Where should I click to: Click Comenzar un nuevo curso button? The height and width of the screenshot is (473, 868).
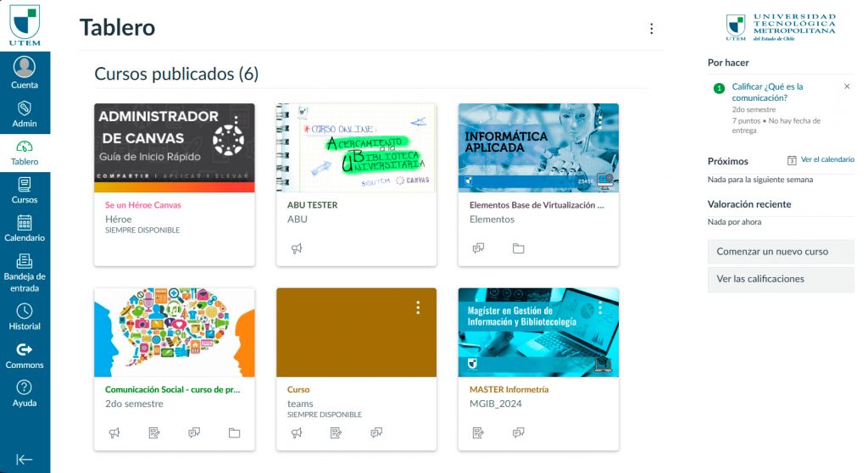pyautogui.click(x=781, y=252)
